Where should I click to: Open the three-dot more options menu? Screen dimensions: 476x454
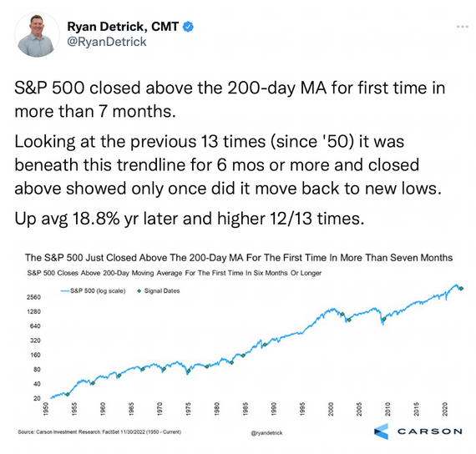pos(462,27)
